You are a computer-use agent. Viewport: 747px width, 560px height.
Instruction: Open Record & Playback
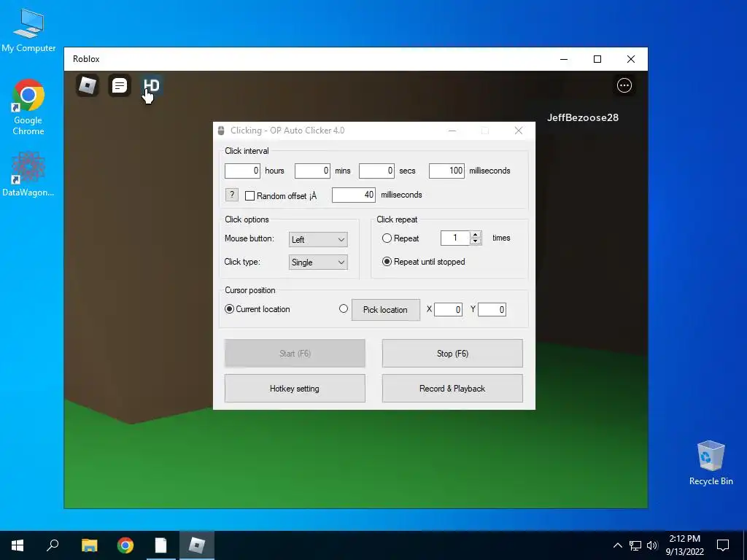[452, 389]
